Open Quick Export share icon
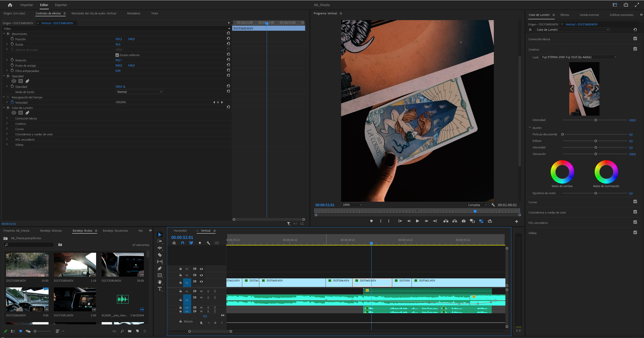This screenshot has width=644, height=338. coord(626,5)
